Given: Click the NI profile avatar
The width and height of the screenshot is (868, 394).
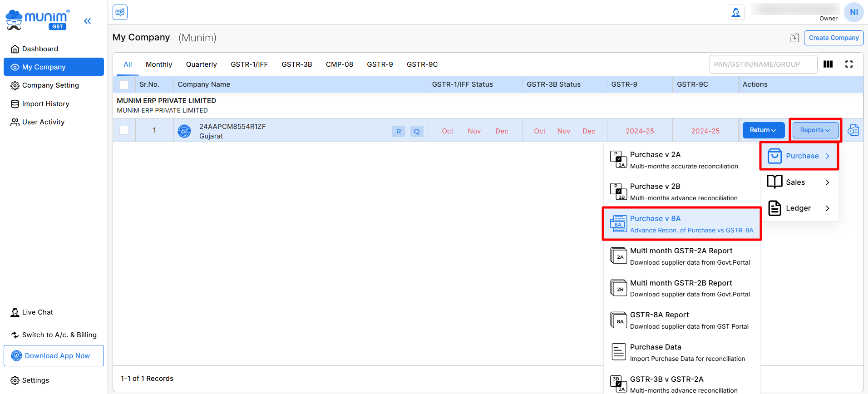Looking at the screenshot, I should coord(853,12).
